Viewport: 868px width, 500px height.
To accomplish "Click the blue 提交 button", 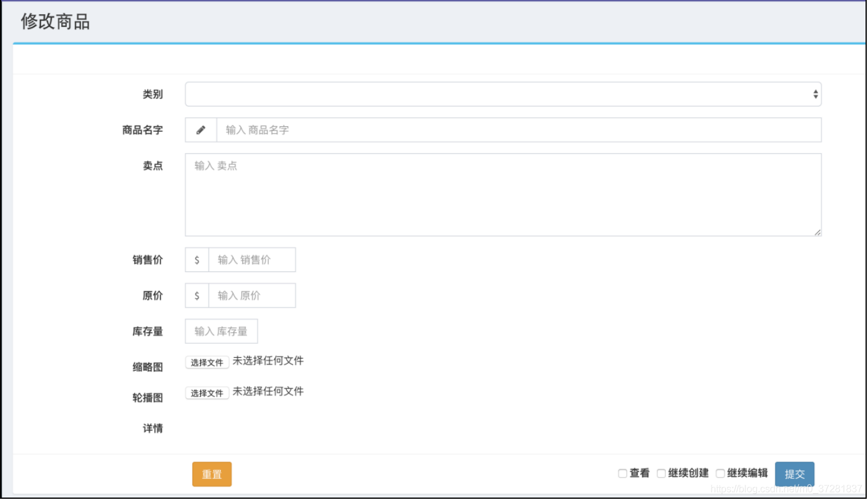I will coord(794,474).
